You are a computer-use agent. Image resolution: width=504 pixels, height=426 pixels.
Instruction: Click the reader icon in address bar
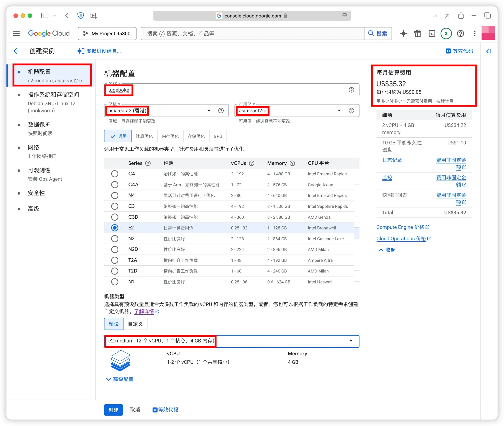(344, 16)
